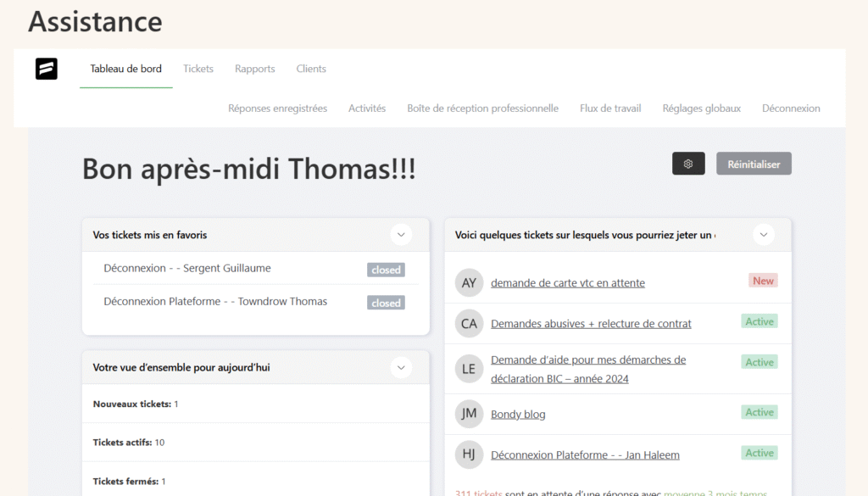This screenshot has width=868, height=496.
Task: Collapse the 'Vos tickets mis en favoris' panel
Action: [x=401, y=235]
